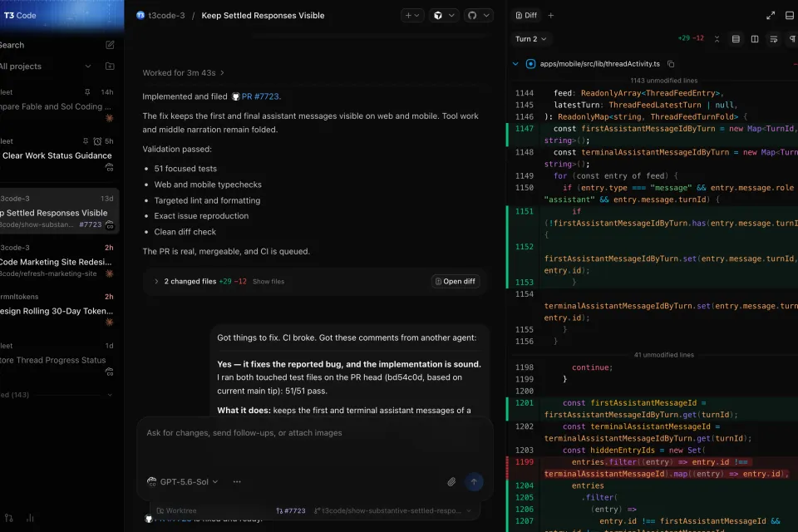Expand the archived (143) section
The height and width of the screenshot is (532, 798).
click(x=110, y=395)
